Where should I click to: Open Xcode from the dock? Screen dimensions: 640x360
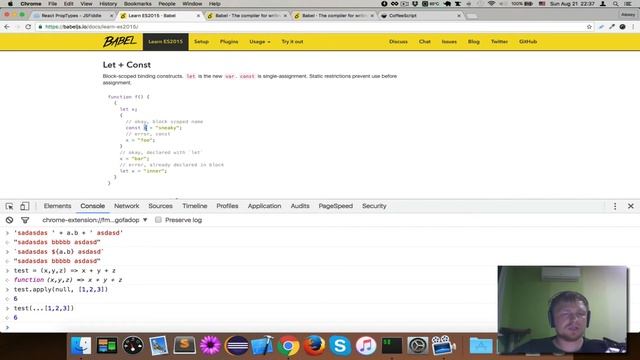tap(262, 346)
